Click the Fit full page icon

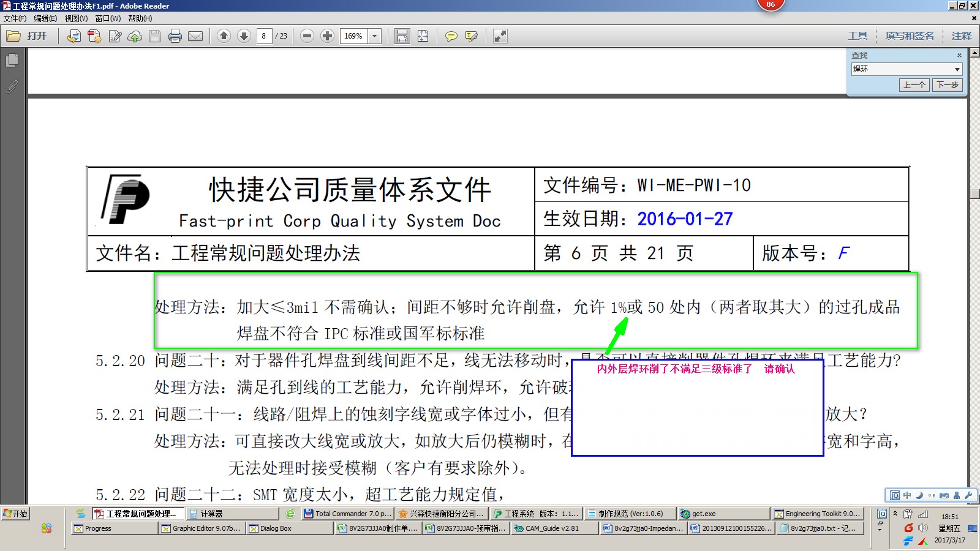tap(423, 36)
